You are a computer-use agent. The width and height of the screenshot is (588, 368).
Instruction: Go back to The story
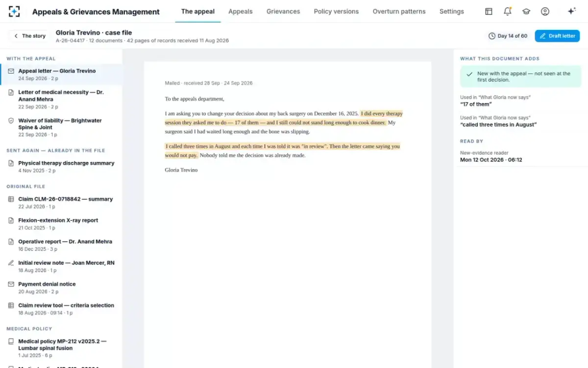(x=29, y=36)
